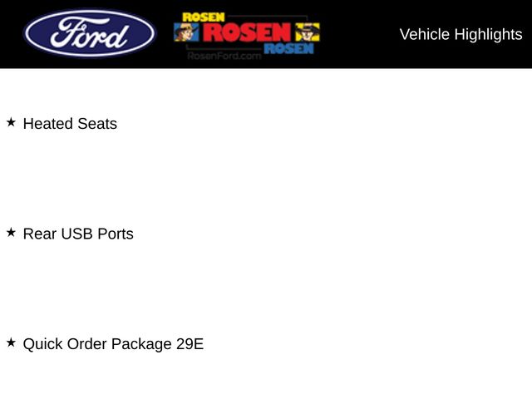Viewport: 532px width, 399px height.
Task: Click the word "Ports" in second highlight
Action: (x=116, y=234)
